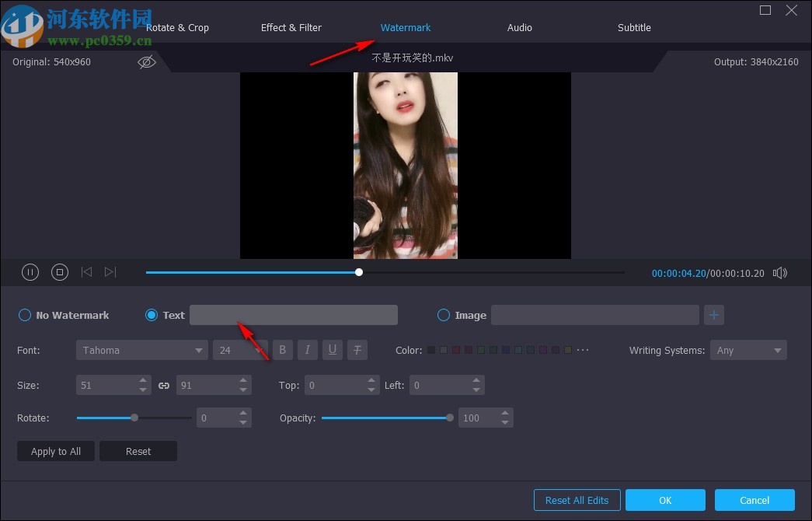Screen dimensions: 812x521
Task: Pause the video preview
Action: (x=30, y=272)
